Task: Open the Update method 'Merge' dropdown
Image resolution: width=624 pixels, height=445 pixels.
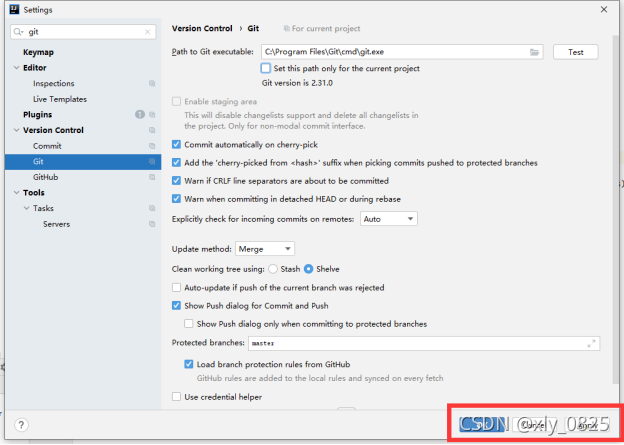Action: [265, 249]
